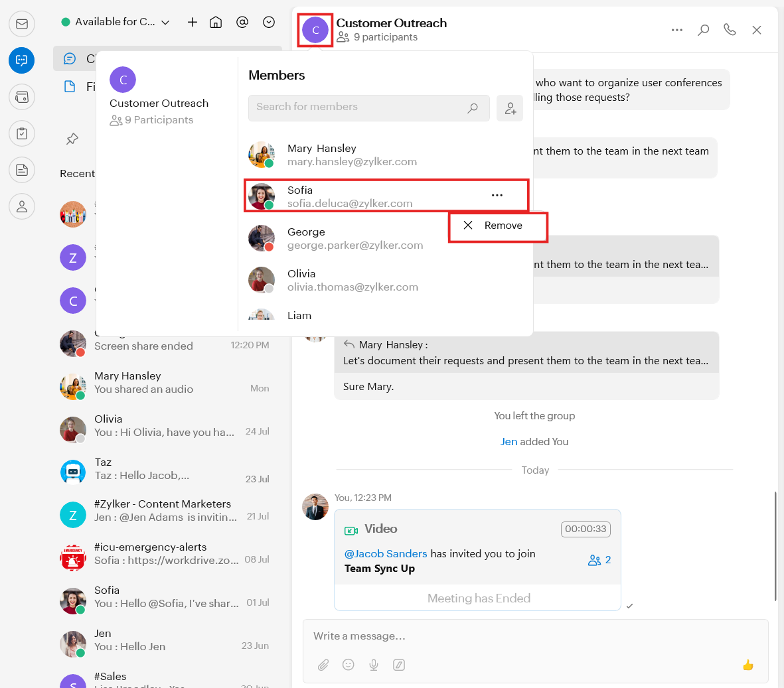Screen dimensions: 784x688
Task: Click the reply arrow on Mary Hansley quote
Action: (x=349, y=344)
